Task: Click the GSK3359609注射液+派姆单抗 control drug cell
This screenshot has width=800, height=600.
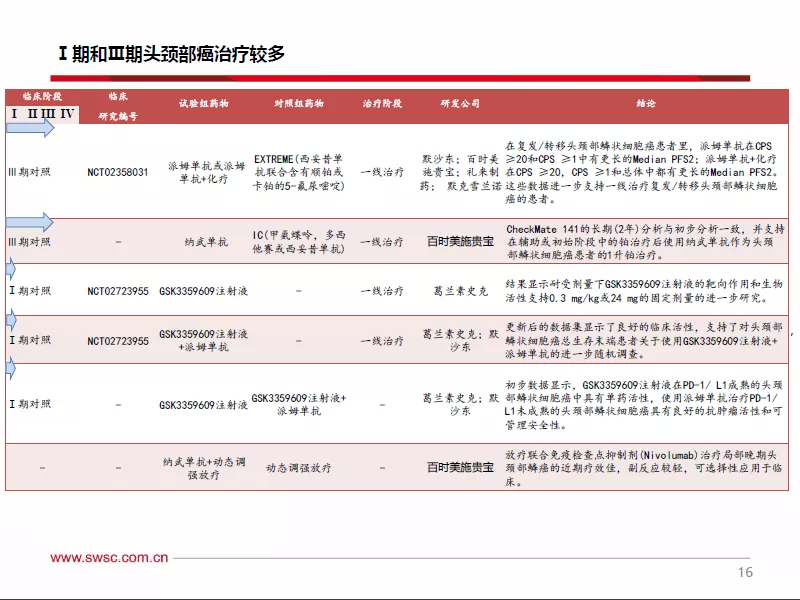Action: pos(299,404)
